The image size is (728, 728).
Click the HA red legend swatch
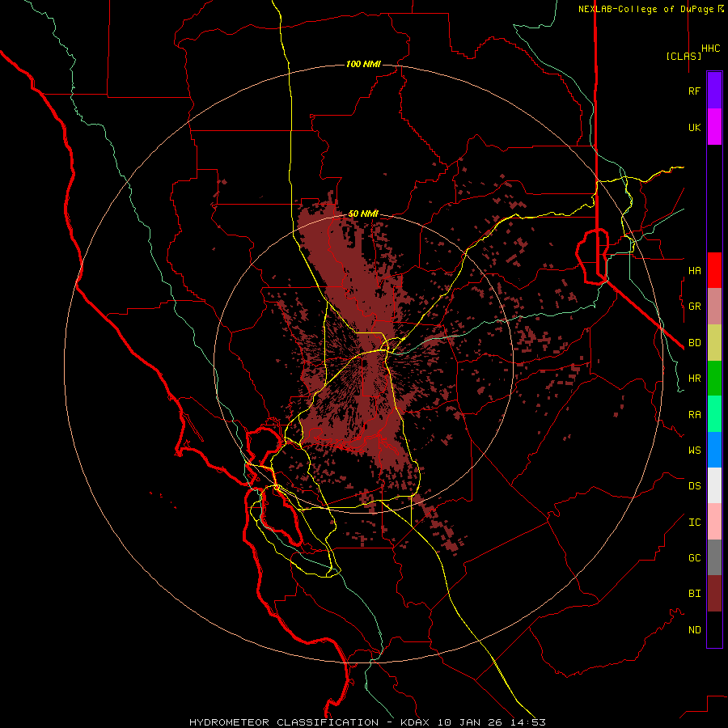pos(714,270)
